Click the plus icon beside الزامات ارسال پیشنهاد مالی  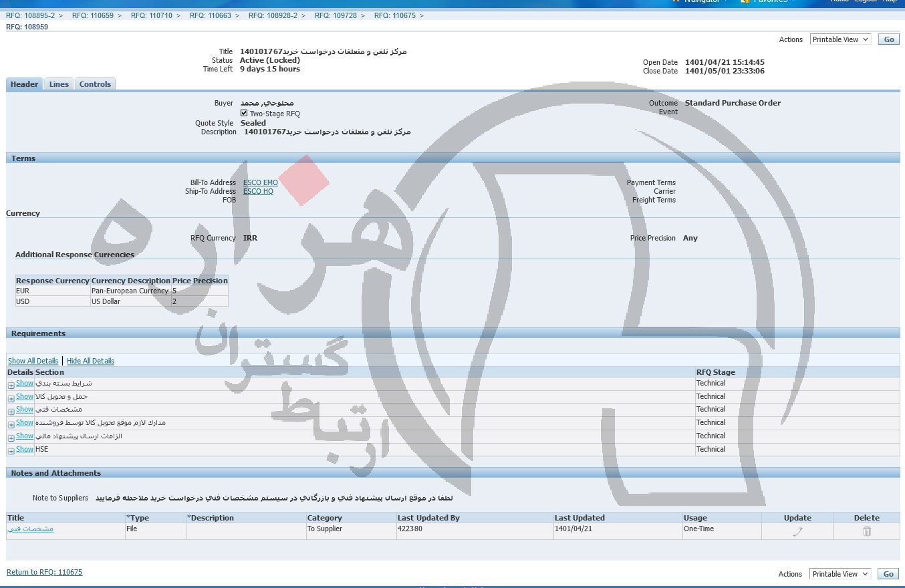pyautogui.click(x=11, y=438)
